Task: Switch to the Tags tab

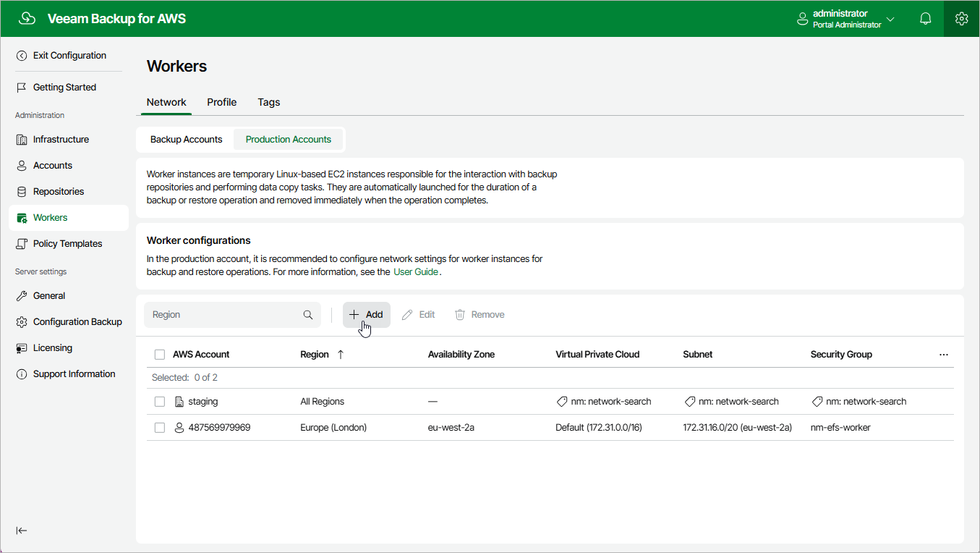Action: pyautogui.click(x=269, y=102)
